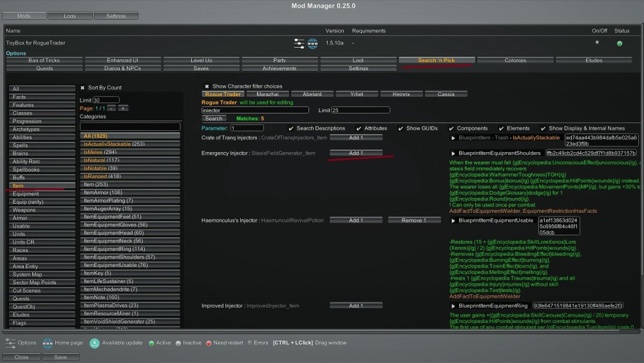Expand the BlueprintItemEquipmentUsable disclosure arrow
Screen dimensions: 644x363
click(x=453, y=221)
